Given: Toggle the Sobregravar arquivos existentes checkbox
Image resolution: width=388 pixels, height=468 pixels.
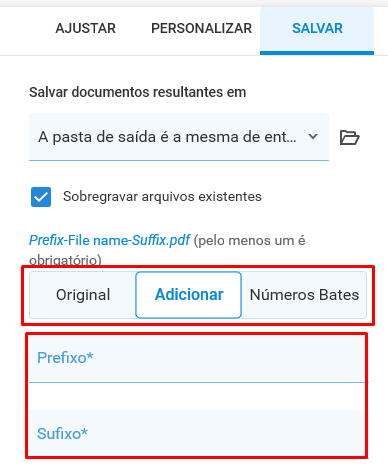Looking at the screenshot, I should [41, 197].
